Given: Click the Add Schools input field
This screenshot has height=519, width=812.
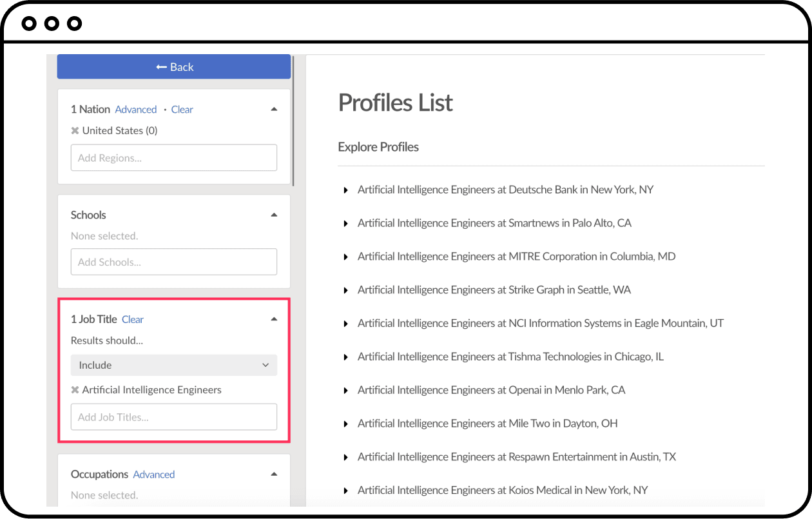Looking at the screenshot, I should (174, 262).
